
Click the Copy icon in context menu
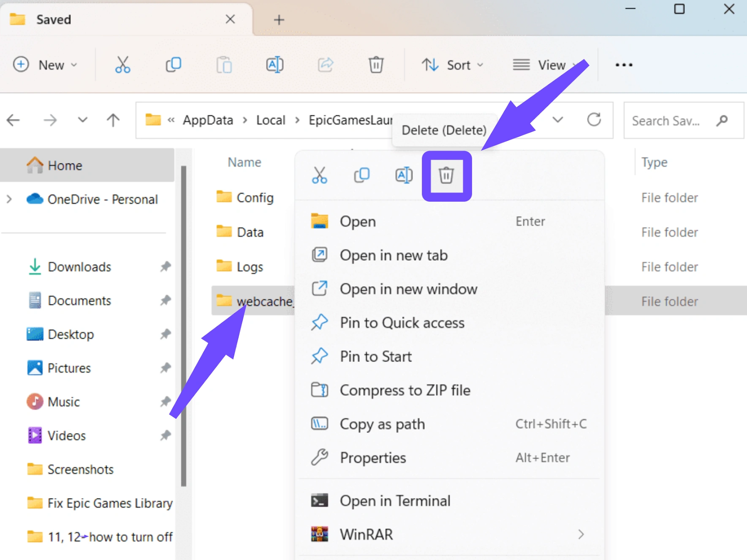click(x=361, y=175)
